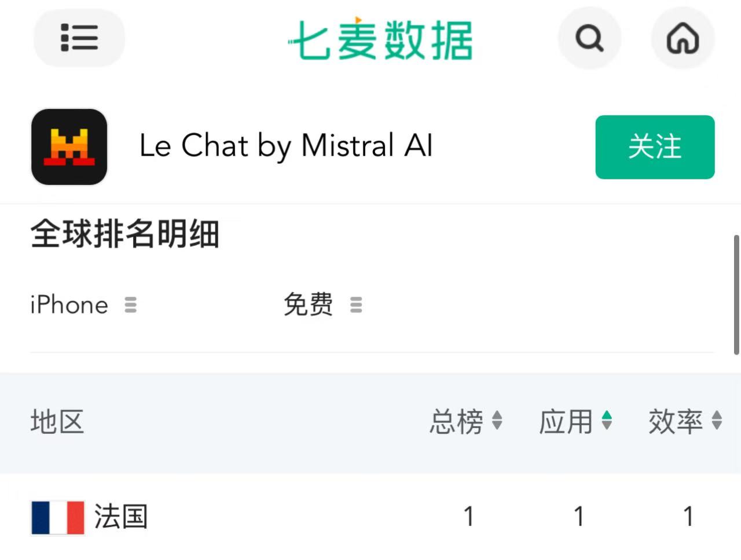
Task: Open the search icon in the header
Action: (x=589, y=38)
